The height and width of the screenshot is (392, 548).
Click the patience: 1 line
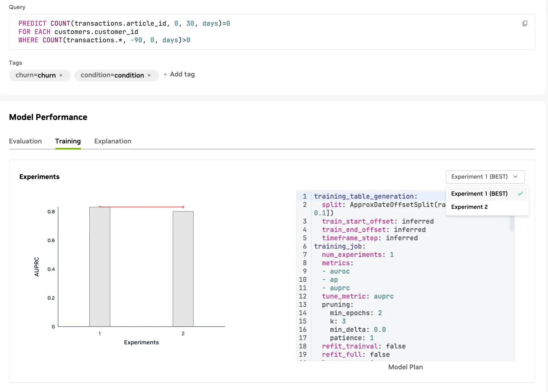click(x=352, y=338)
